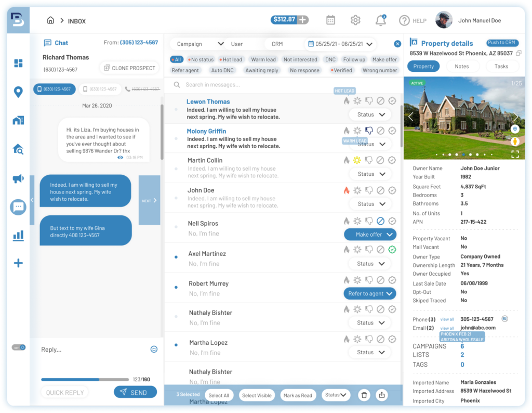
Task: Open the calendar icon in the top bar
Action: (330, 19)
